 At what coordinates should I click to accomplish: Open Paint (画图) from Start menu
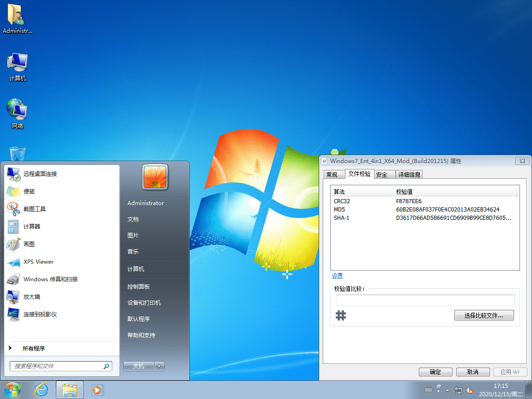[29, 244]
